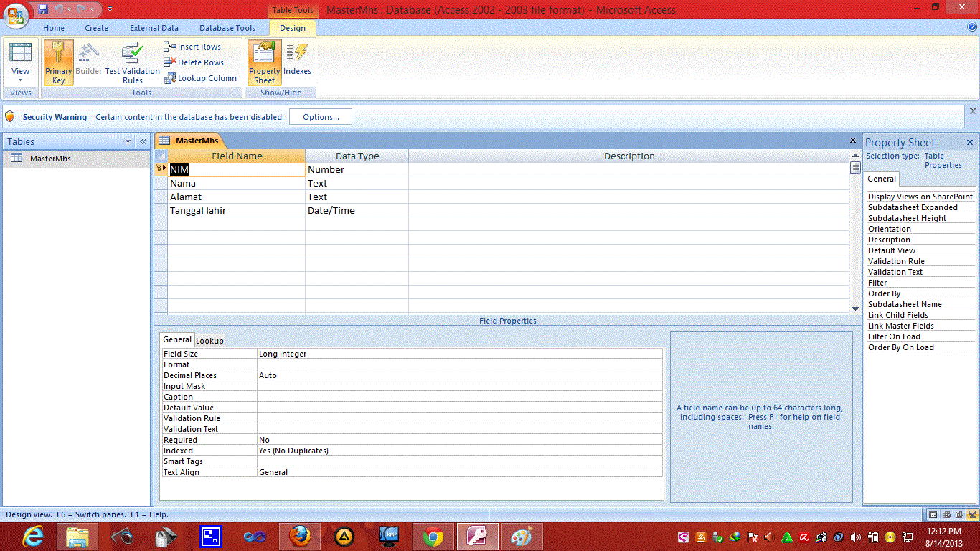
Task: Click the security warning Options button
Action: tap(320, 117)
